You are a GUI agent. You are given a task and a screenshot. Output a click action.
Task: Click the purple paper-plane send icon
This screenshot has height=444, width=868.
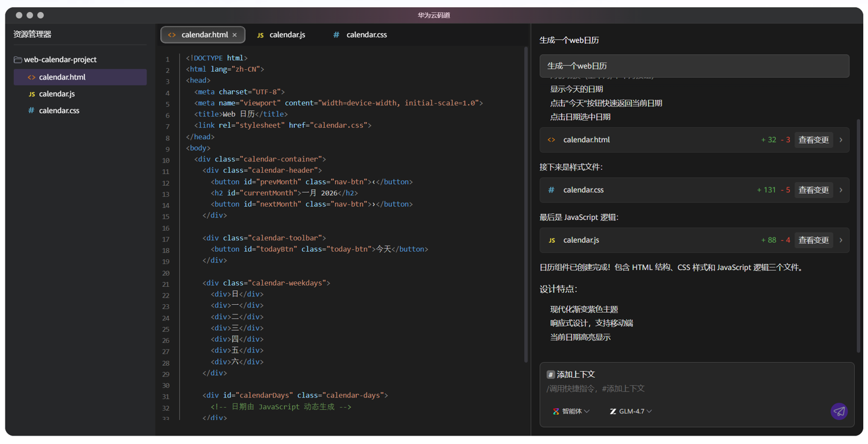[x=839, y=411]
